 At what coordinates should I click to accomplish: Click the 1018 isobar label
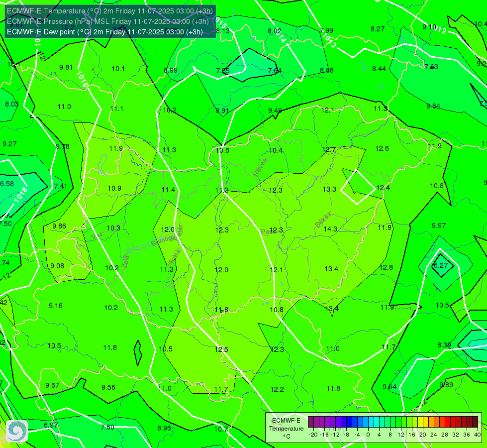coord(21,195)
